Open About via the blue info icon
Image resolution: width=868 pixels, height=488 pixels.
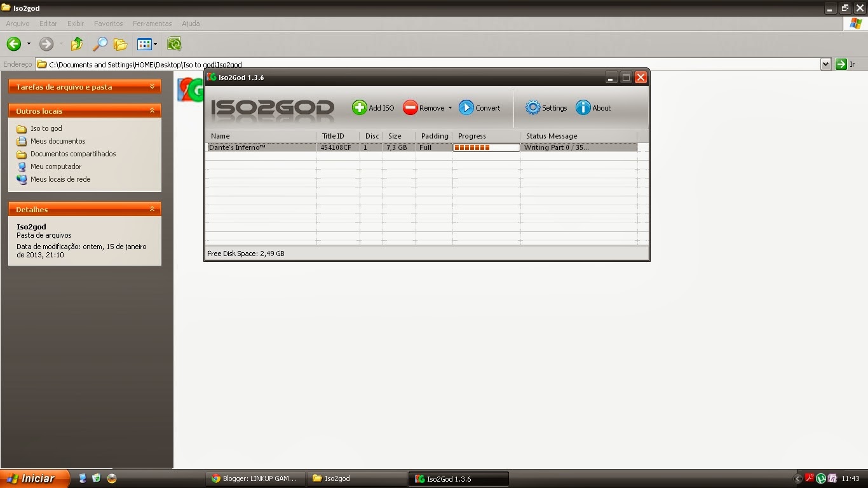(583, 108)
